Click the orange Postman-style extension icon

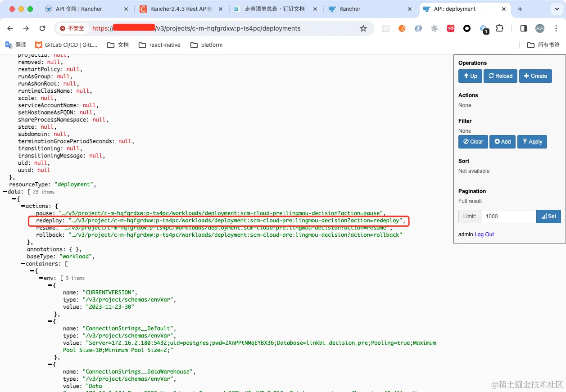point(402,28)
